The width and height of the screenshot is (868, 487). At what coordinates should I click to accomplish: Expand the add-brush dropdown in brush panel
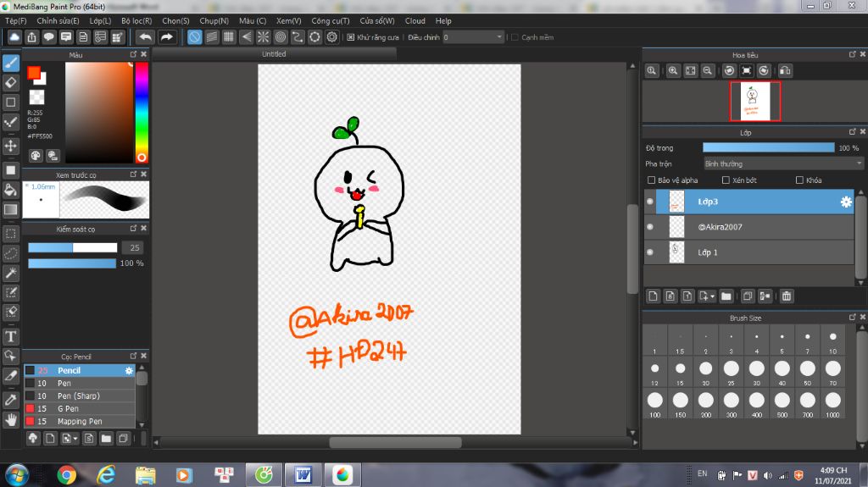[x=75, y=439]
